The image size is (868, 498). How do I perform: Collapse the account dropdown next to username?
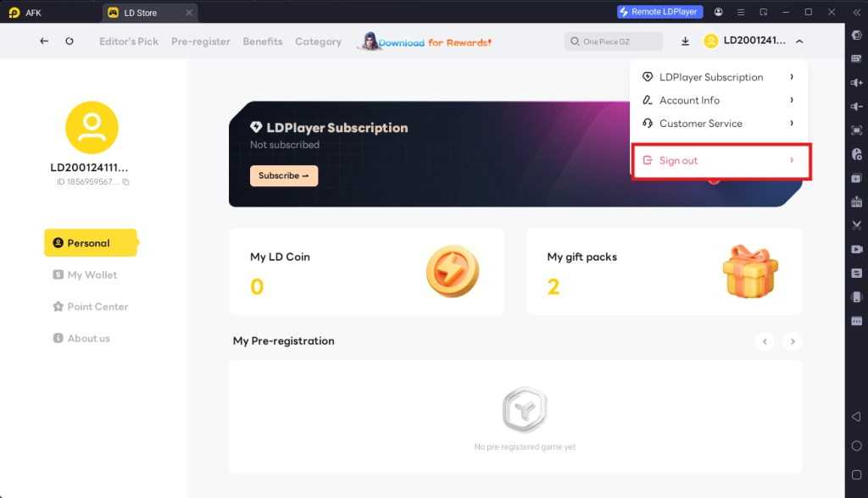(x=799, y=41)
